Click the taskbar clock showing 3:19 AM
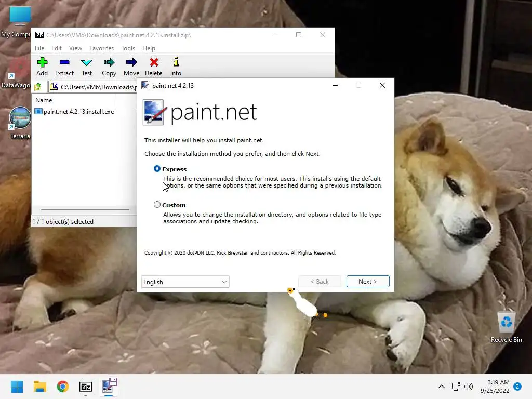Image resolution: width=532 pixels, height=399 pixels. [x=495, y=387]
